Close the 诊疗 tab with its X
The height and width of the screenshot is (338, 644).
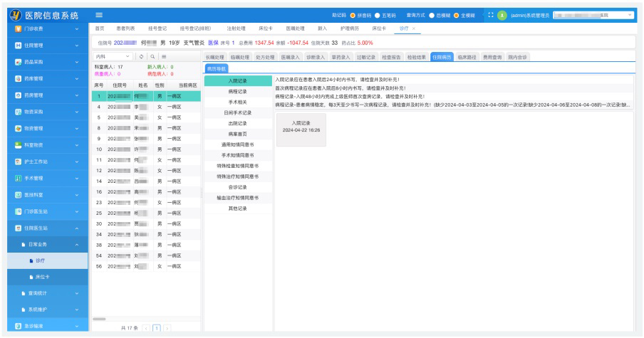(x=414, y=28)
